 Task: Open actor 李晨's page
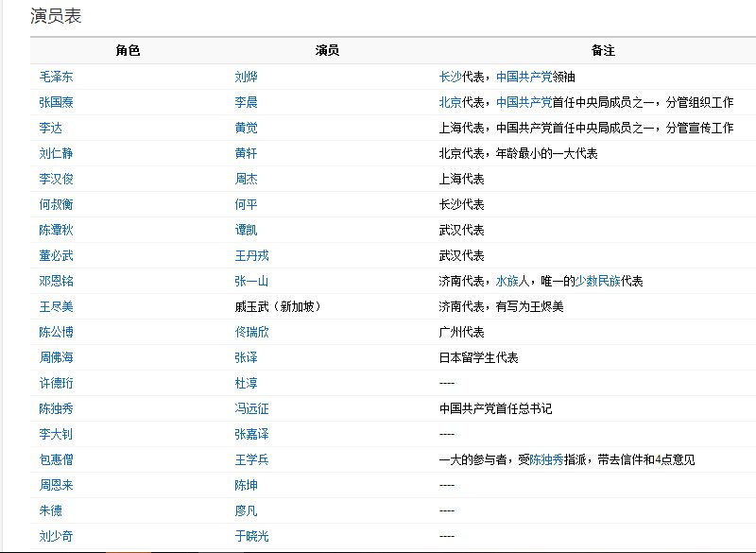[x=249, y=102]
